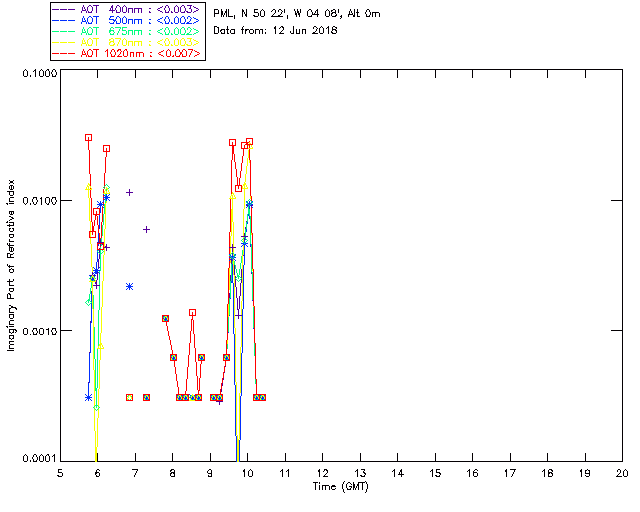Click the x-axis tick label 15
Viewport: 640px width, 512px height.
click(434, 472)
